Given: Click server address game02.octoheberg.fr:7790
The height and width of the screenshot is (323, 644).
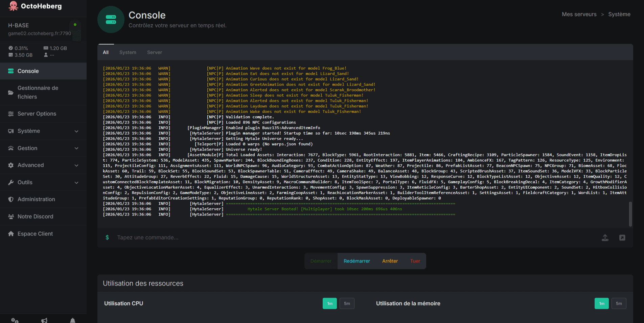Looking at the screenshot, I should [40, 33].
